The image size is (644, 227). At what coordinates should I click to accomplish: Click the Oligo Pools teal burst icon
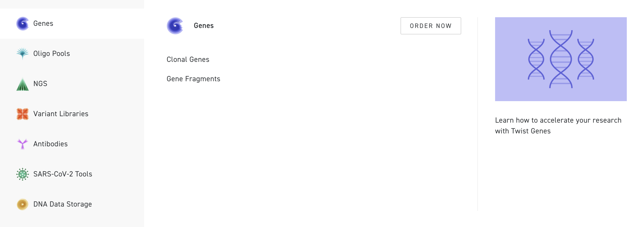[x=23, y=54]
